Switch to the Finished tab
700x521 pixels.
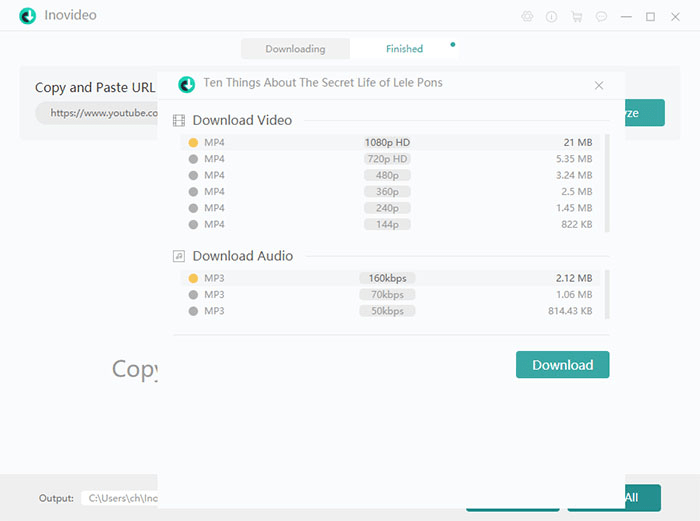click(404, 49)
